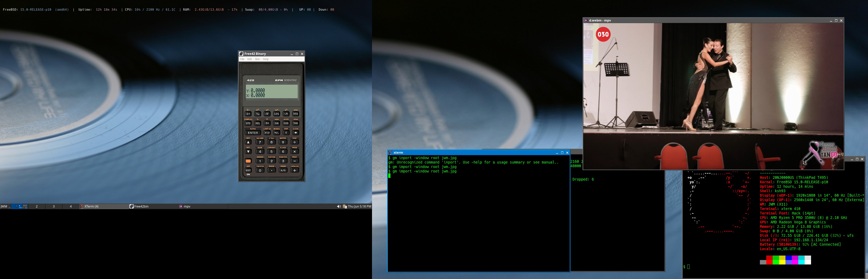Click the Free42 calculator LCD display
Screen dimensions: 868x279
[x=272, y=91]
